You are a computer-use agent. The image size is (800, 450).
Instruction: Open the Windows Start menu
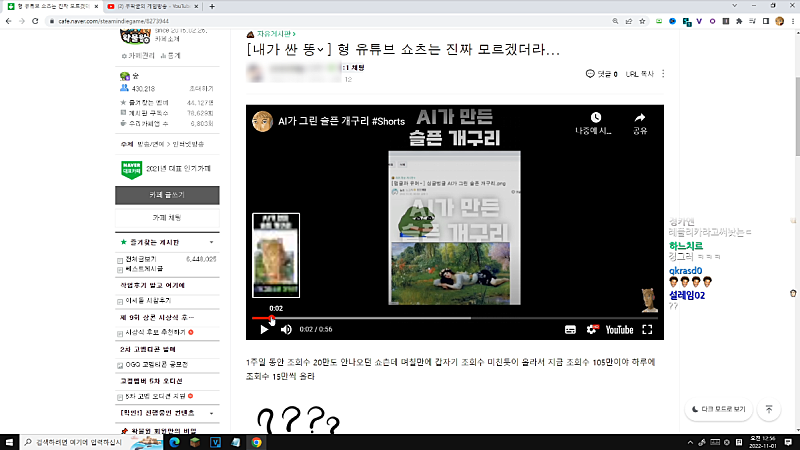tap(9, 442)
